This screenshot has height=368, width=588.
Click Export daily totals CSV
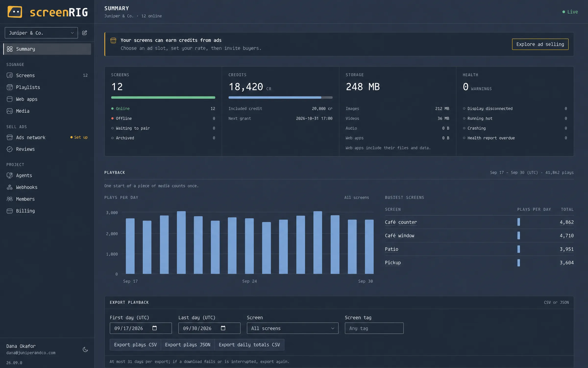tap(249, 345)
